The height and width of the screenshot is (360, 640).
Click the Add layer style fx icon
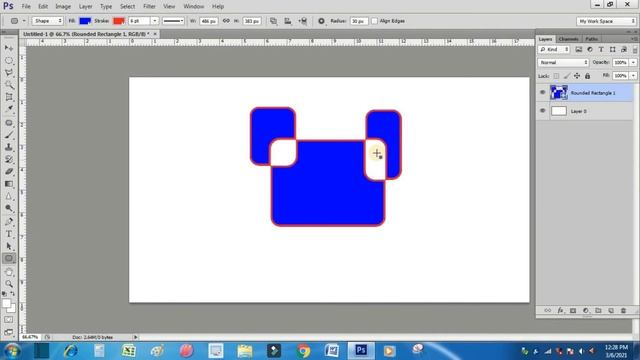560,311
